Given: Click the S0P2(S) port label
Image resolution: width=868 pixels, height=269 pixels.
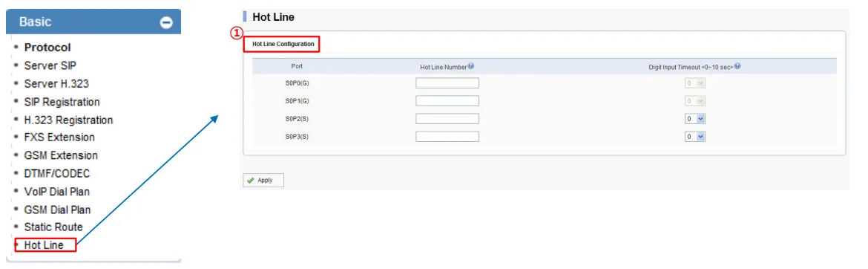Looking at the screenshot, I should coord(297,119).
